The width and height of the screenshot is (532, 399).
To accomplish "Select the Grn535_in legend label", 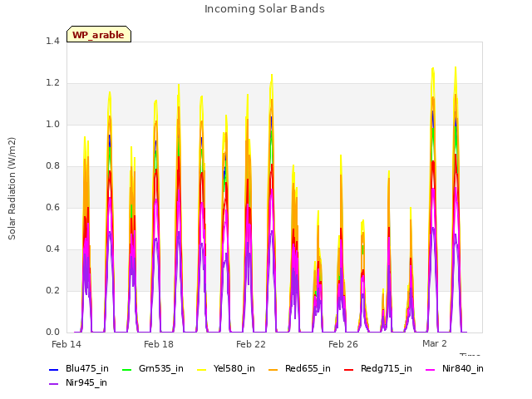I will pyautogui.click(x=161, y=369).
